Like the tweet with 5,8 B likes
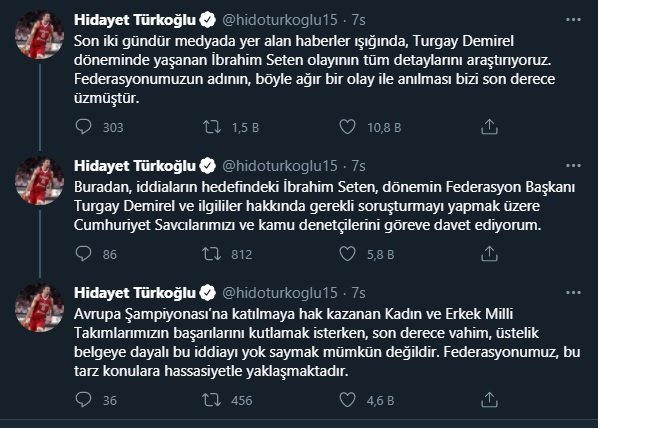652x429 pixels. coord(347,254)
